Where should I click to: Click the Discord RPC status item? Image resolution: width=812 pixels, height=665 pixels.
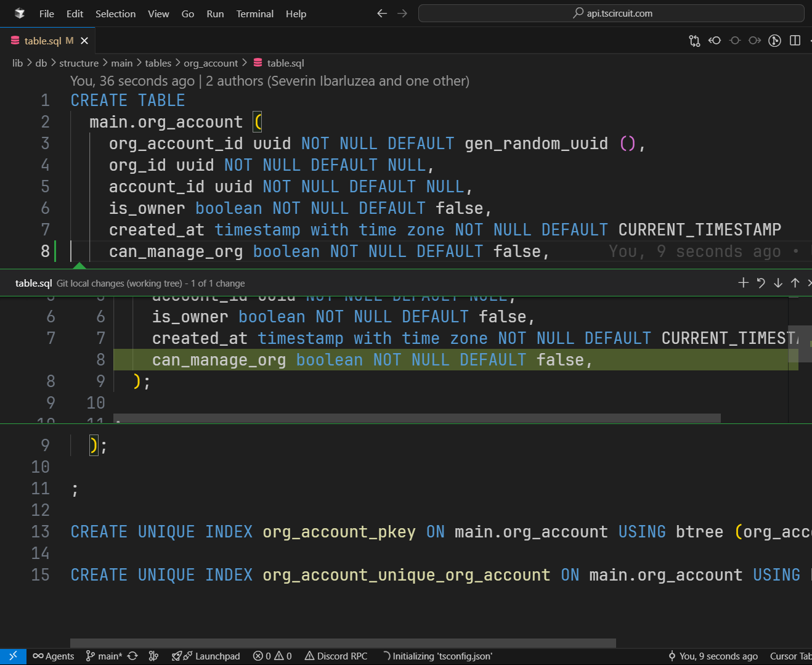pos(336,656)
